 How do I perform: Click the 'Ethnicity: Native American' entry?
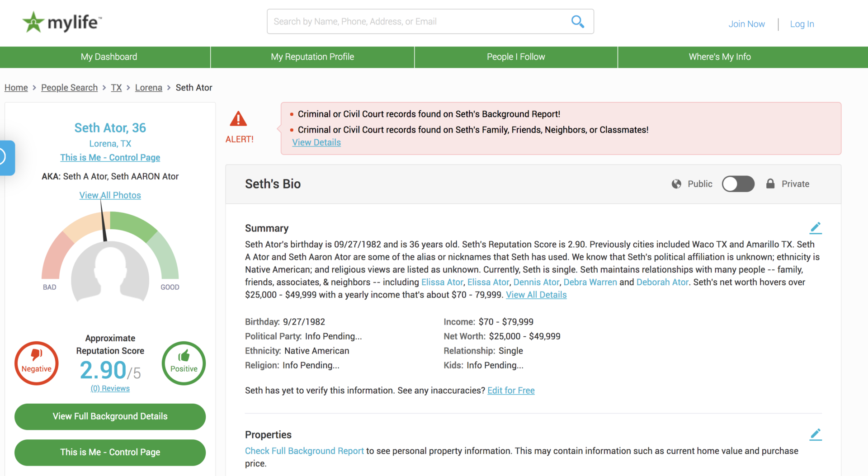point(297,351)
